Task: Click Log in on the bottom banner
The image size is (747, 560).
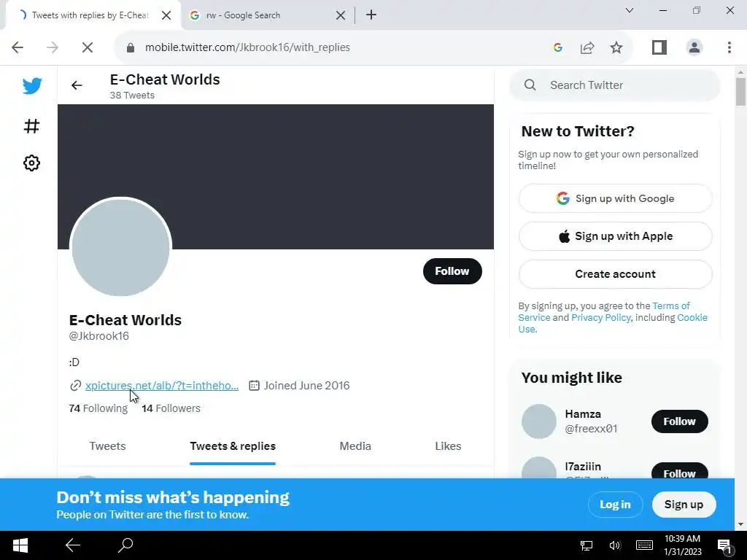Action: pyautogui.click(x=615, y=505)
